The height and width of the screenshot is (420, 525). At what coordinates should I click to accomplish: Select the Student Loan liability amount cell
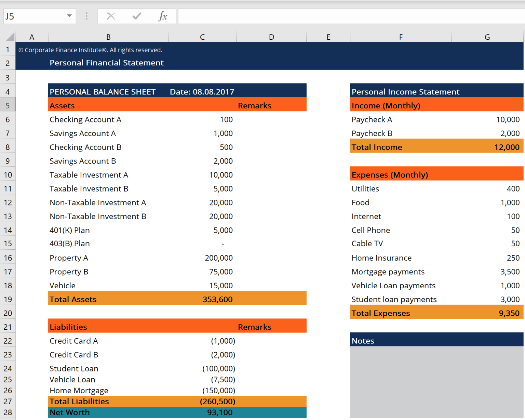click(218, 368)
